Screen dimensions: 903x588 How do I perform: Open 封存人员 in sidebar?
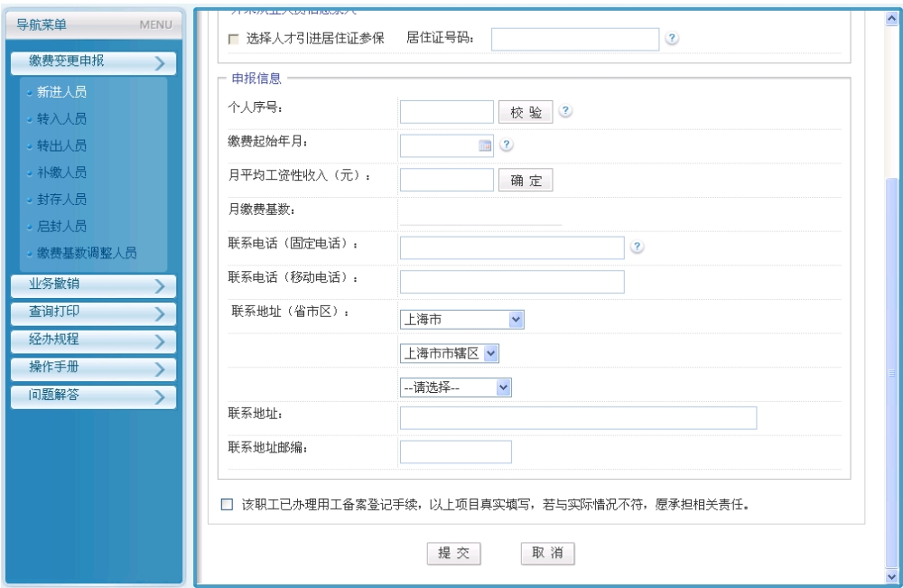[61, 200]
